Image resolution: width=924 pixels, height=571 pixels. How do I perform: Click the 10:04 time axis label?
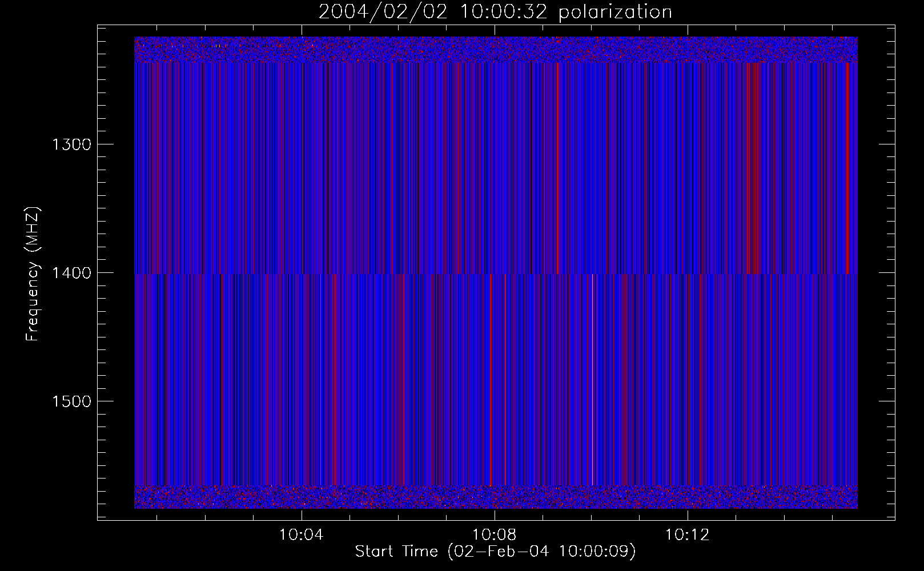[301, 534]
